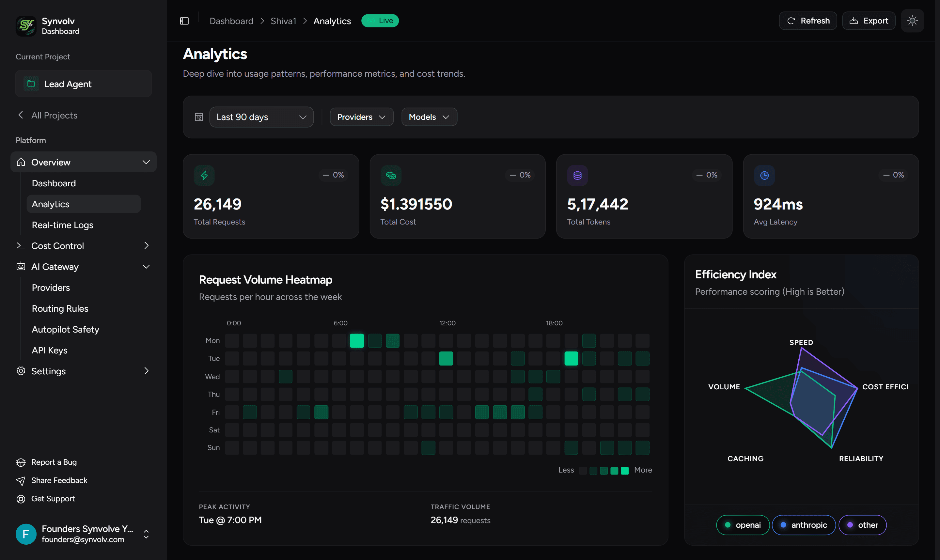Click the lightning bolt Total Requests icon
This screenshot has width=940, height=560.
[x=204, y=175]
